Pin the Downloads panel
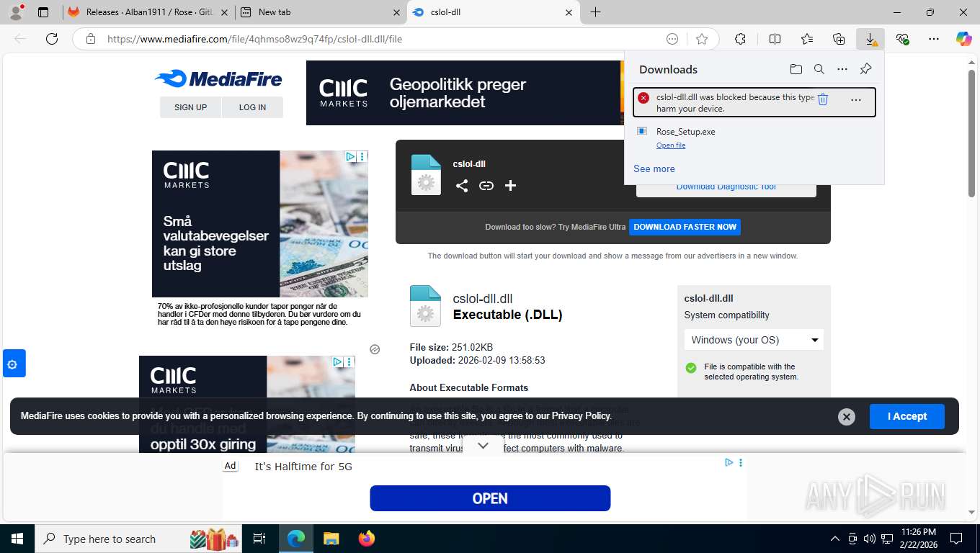Screen dimensions: 980x553 click(865, 69)
